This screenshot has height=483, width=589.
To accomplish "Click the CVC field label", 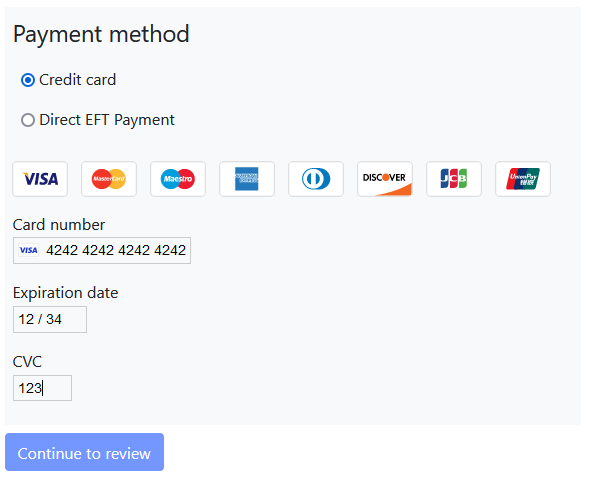I will point(27,362).
